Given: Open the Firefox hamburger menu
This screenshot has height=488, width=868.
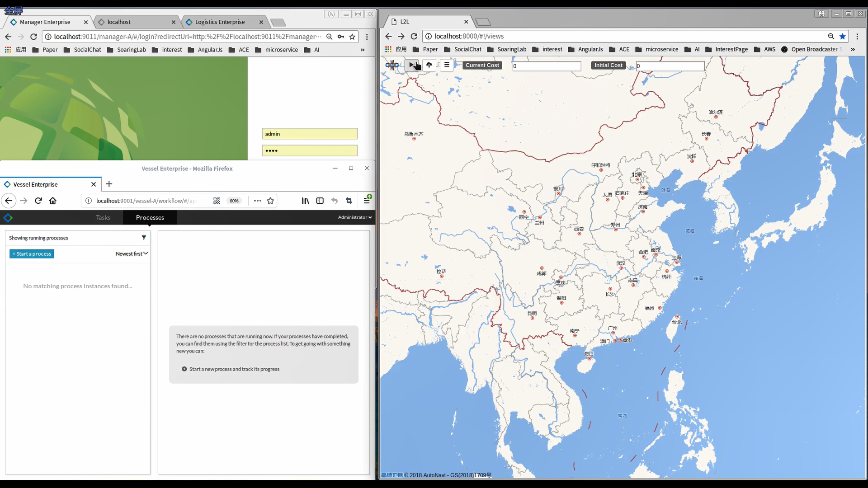Looking at the screenshot, I should click(x=367, y=201).
